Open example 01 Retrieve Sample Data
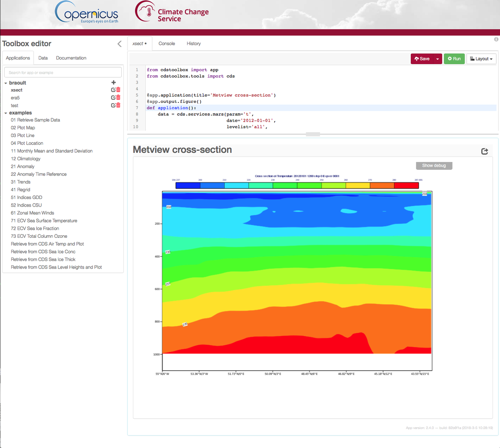 click(x=35, y=120)
